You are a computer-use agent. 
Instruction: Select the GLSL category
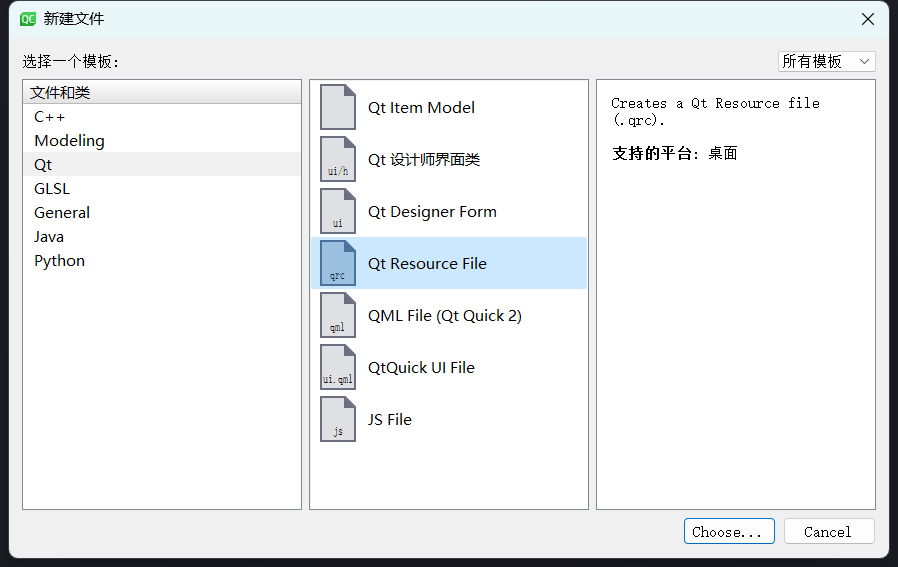coord(162,188)
